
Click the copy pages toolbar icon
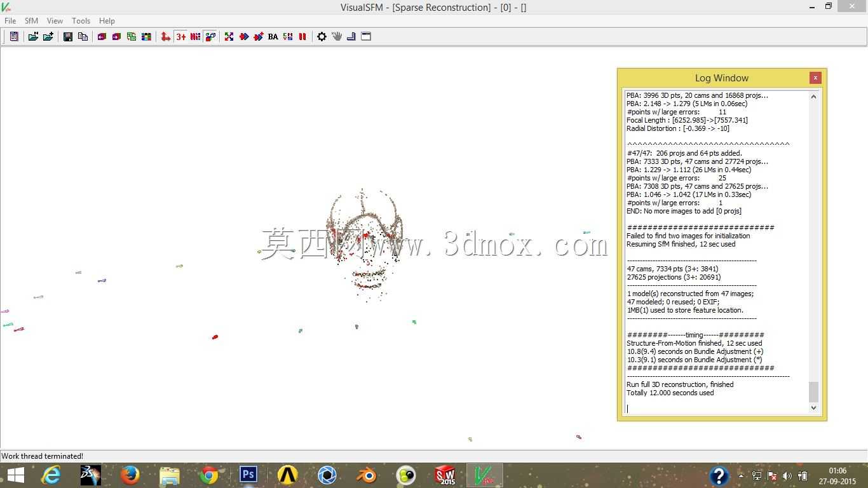[83, 37]
